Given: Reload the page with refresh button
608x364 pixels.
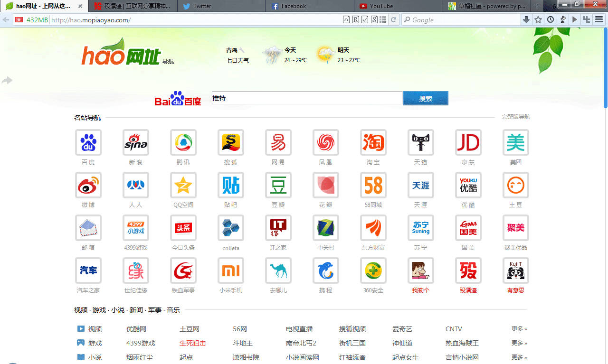Looking at the screenshot, I should (x=393, y=19).
